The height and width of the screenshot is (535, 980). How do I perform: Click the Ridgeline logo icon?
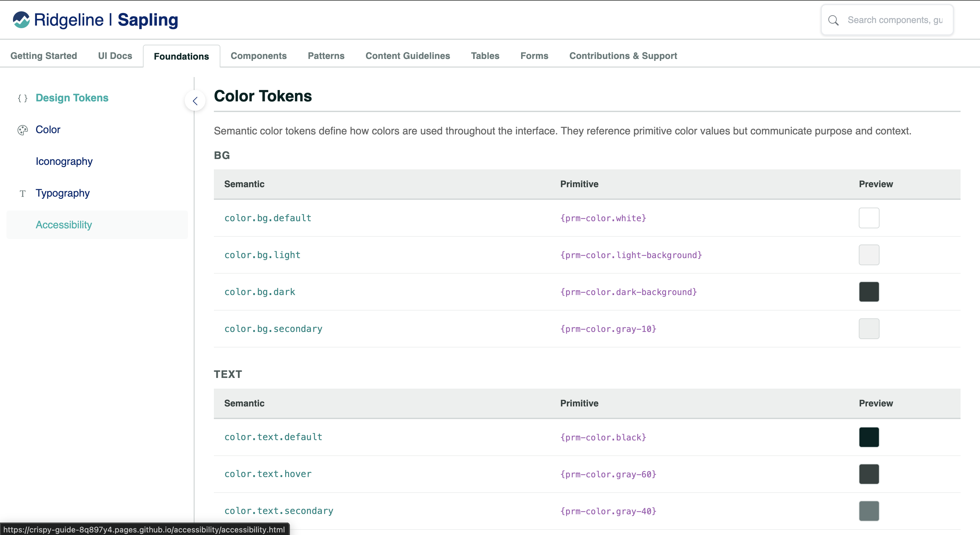click(21, 20)
